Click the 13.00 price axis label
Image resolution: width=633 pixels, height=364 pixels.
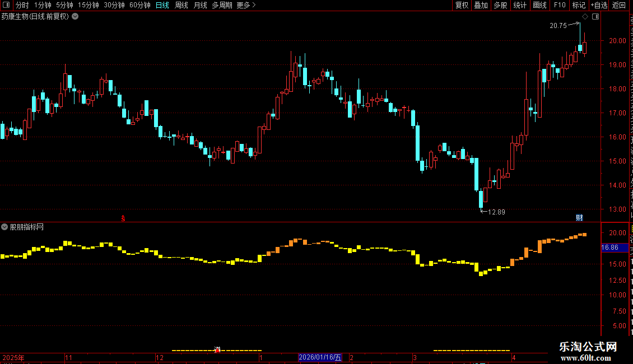click(618, 209)
